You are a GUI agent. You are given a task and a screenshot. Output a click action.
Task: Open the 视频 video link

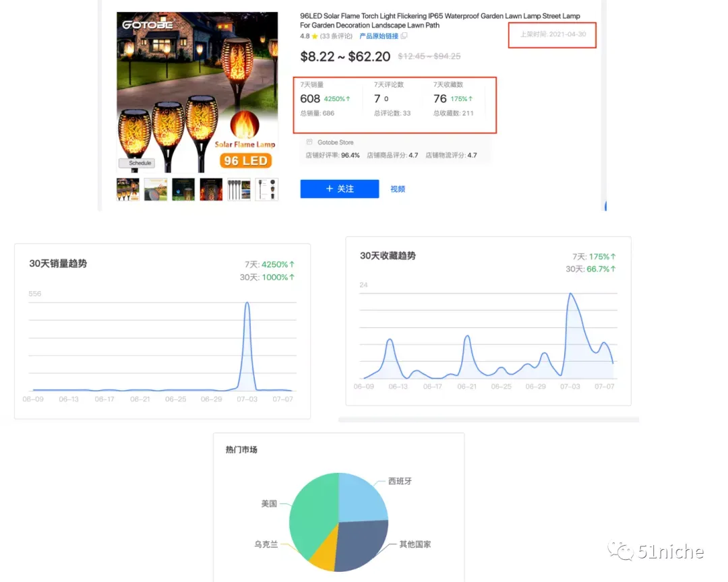click(x=398, y=189)
